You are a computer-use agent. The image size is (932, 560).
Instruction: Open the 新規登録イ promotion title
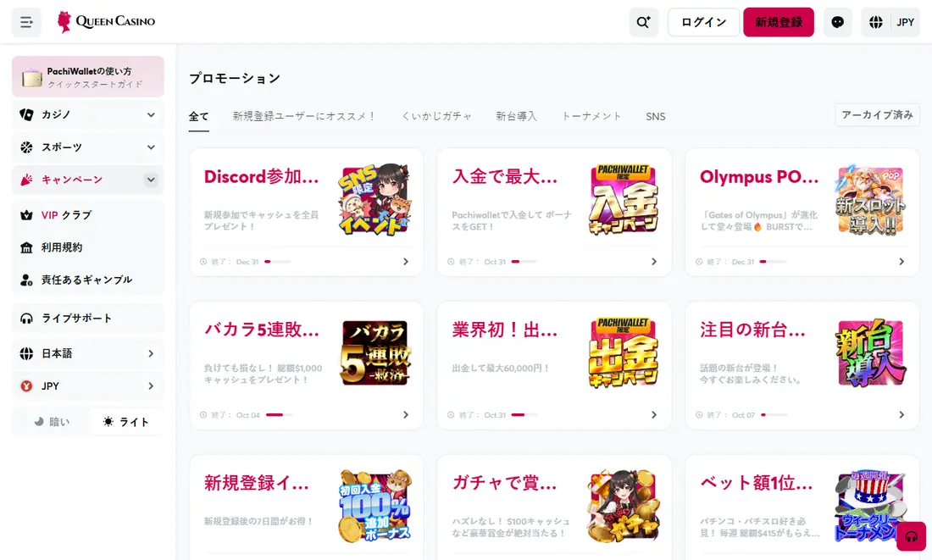click(x=256, y=483)
